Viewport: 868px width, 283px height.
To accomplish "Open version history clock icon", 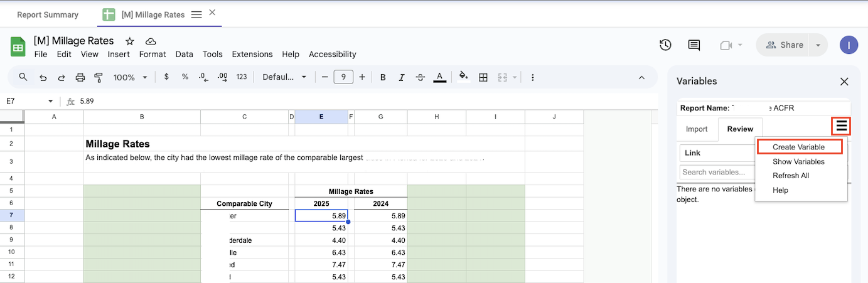I will 665,45.
